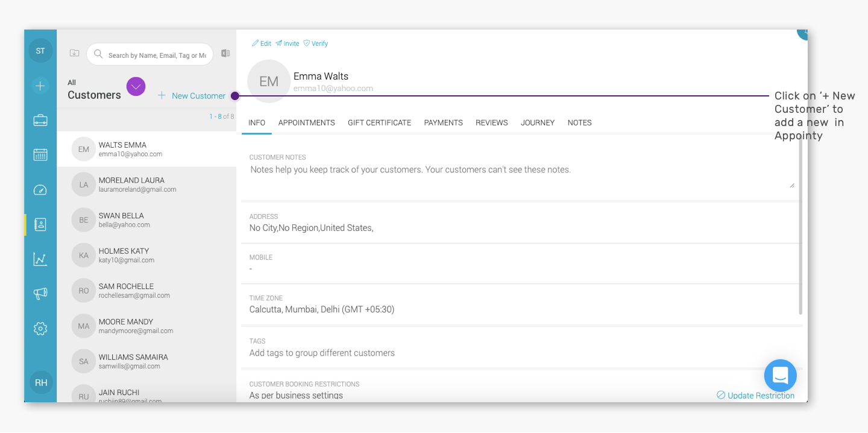Screen dimensions: 868x433
Task: Open the customers contact-book icon
Action: pyautogui.click(x=40, y=225)
